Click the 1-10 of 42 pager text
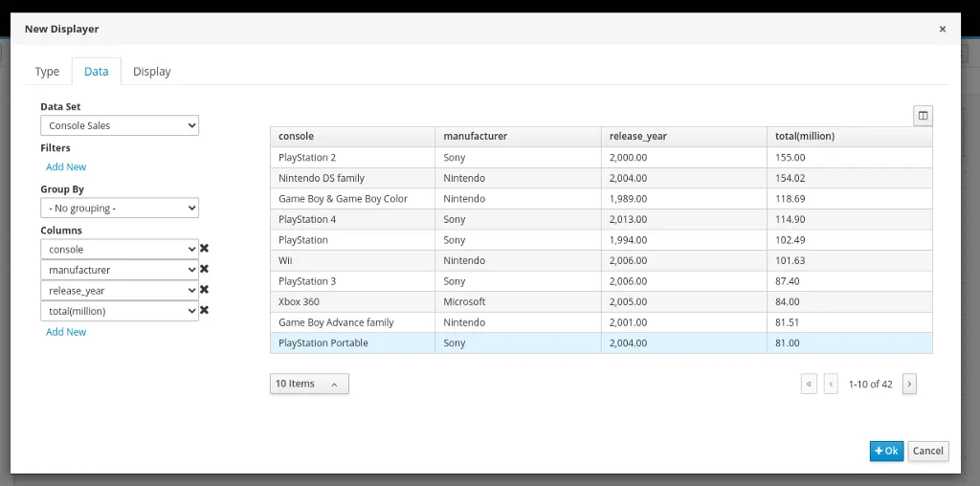Screen dimensions: 980x486 point(870,385)
